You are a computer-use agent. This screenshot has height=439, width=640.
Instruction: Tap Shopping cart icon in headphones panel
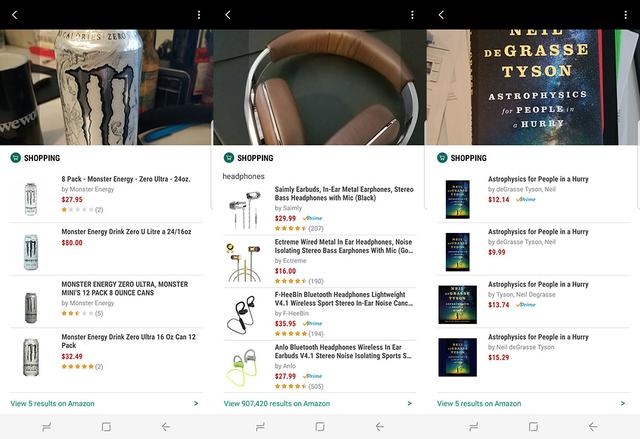[229, 157]
